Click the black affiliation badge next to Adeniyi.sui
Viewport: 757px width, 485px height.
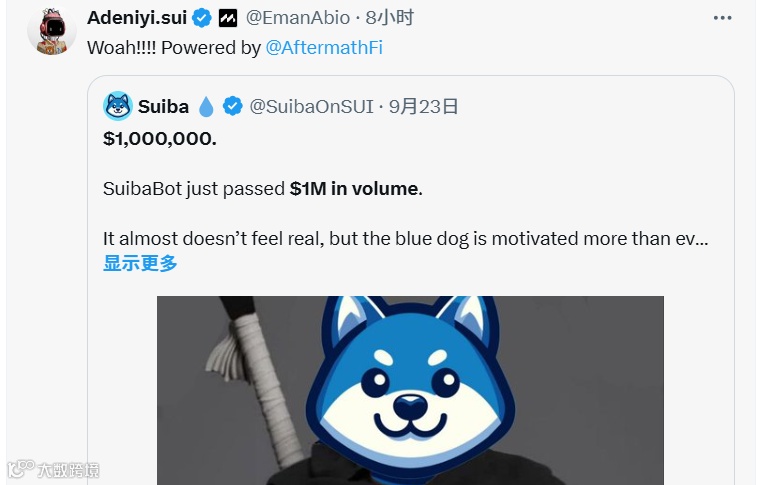tap(228, 18)
